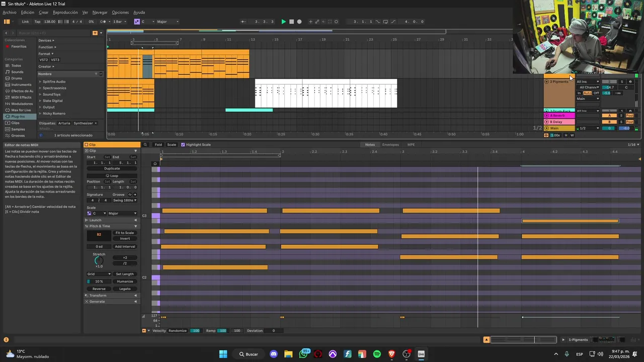644x362 pixels.
Task: Toggle the Fold button in the note editor
Action: [x=158, y=145]
